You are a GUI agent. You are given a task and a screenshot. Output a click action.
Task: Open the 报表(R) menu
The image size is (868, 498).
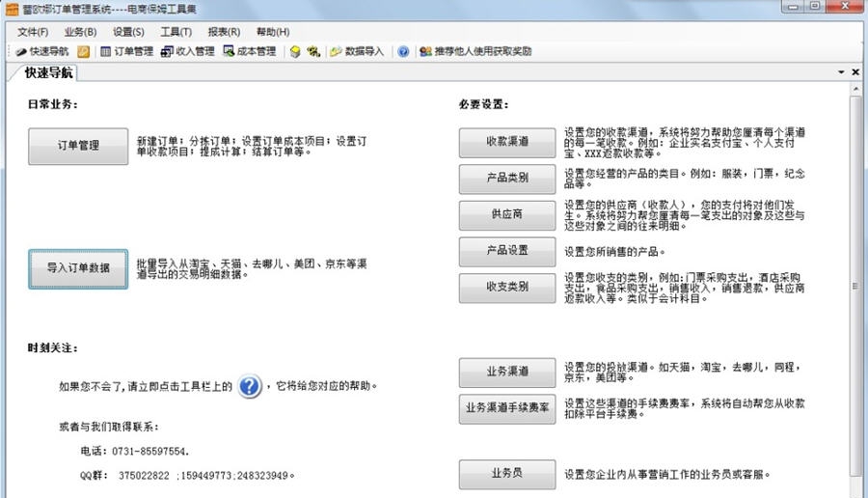coord(224,32)
